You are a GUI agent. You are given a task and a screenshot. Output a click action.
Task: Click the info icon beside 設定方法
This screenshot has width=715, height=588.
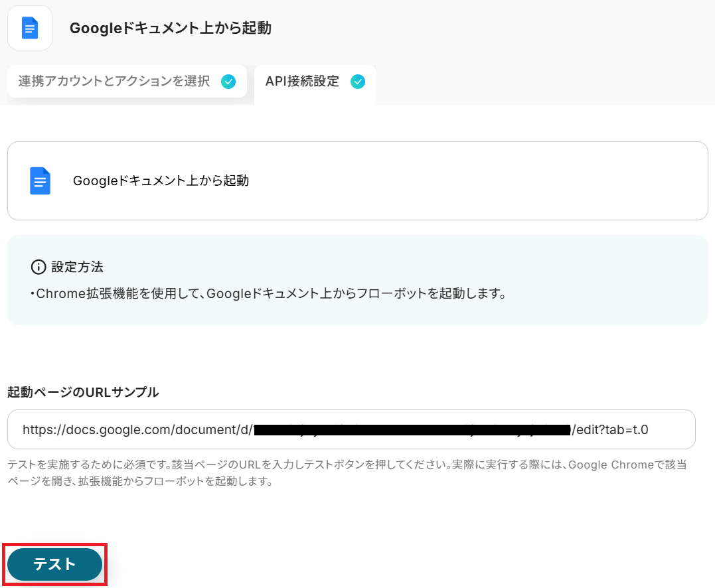[x=39, y=267]
